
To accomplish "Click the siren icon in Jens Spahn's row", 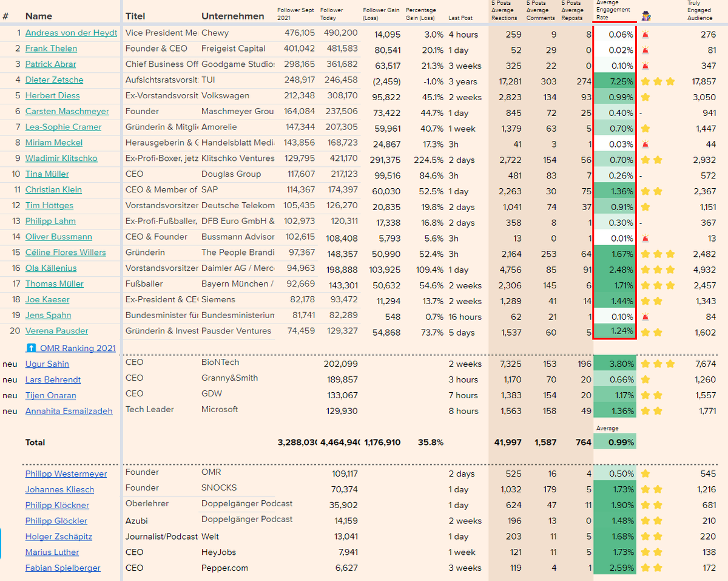I will coord(644,317).
